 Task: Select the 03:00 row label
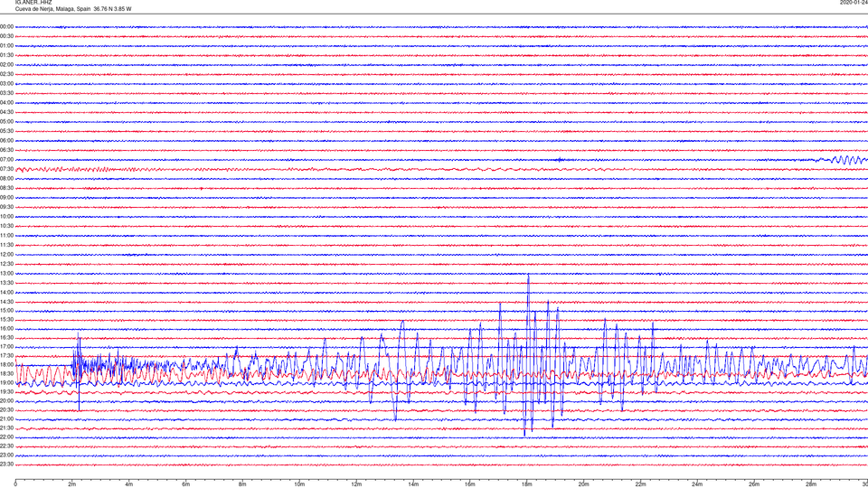(6, 84)
